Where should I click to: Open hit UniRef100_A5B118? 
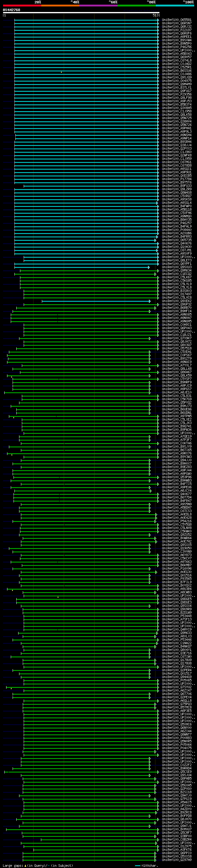pyautogui.click(x=177, y=209)
